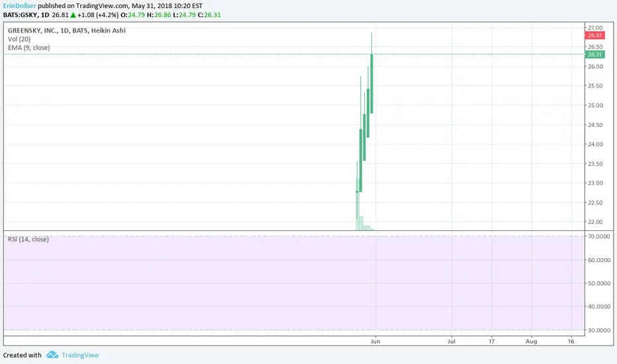617x364 pixels.
Task: Click the 17 date axis label
Action: coord(491,341)
